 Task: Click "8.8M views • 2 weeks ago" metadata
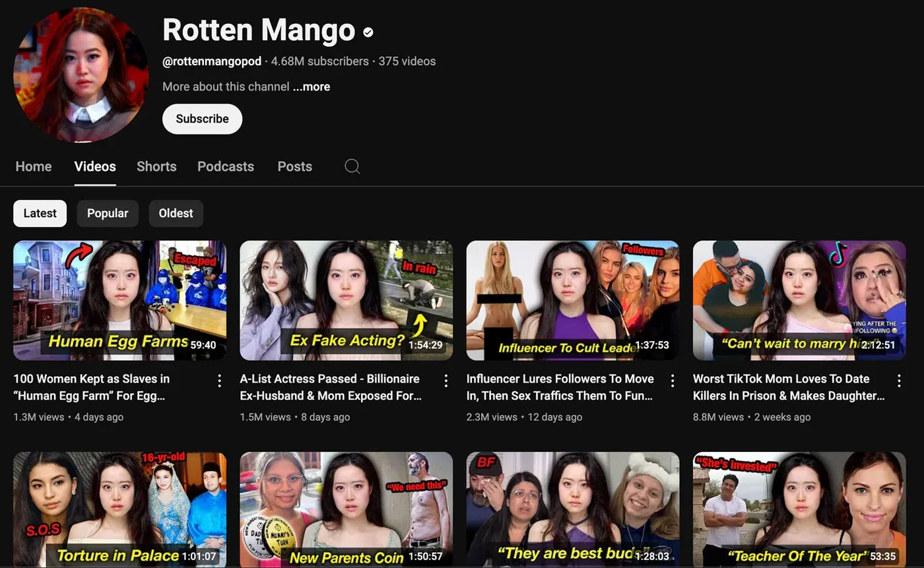click(x=752, y=417)
